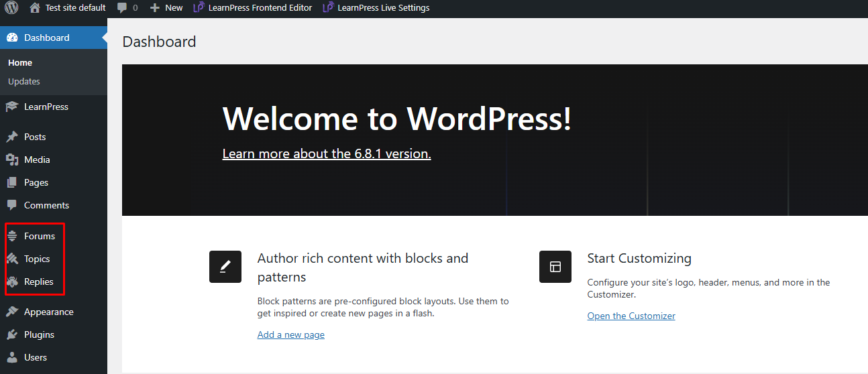Click the Forums beehive icon

pos(12,236)
